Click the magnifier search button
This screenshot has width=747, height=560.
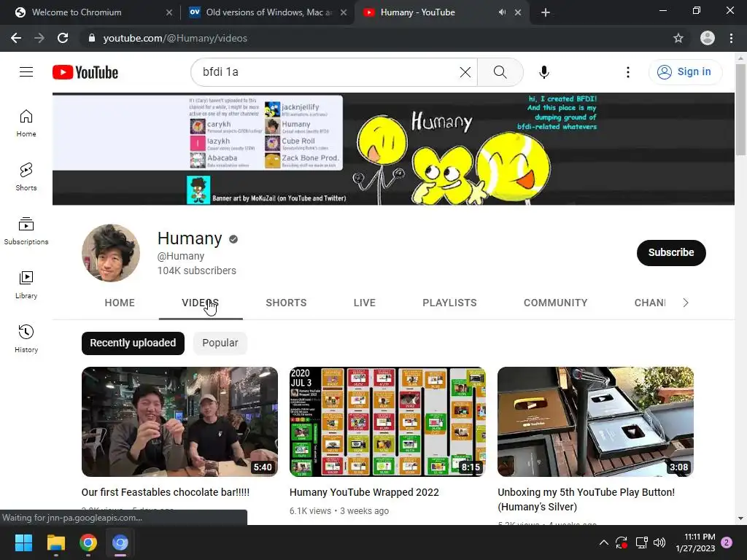click(x=500, y=72)
